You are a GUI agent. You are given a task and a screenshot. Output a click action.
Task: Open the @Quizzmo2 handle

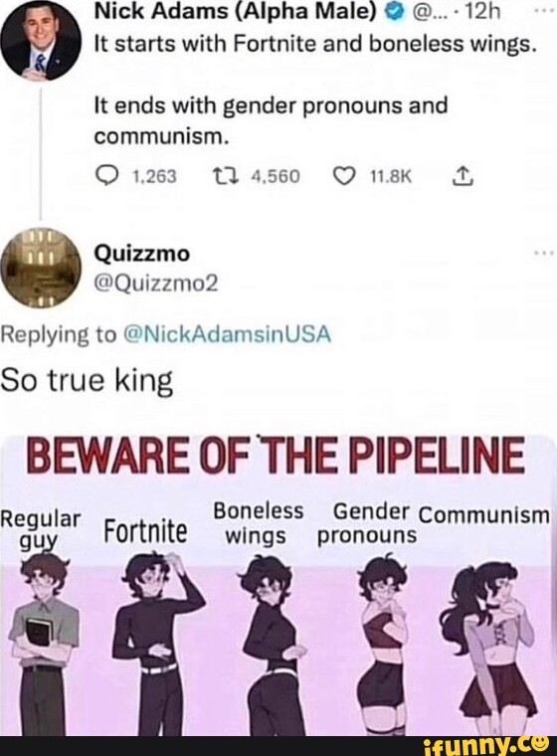[156, 284]
